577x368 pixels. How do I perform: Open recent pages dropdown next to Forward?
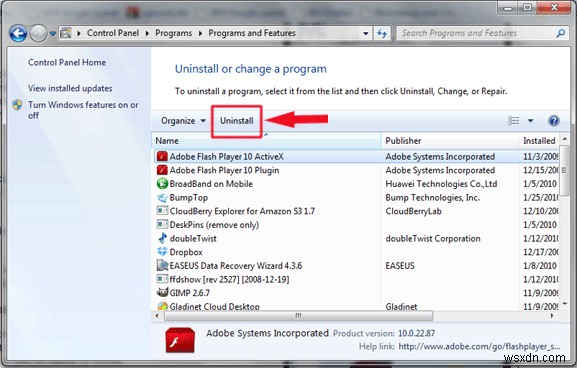pos(53,33)
